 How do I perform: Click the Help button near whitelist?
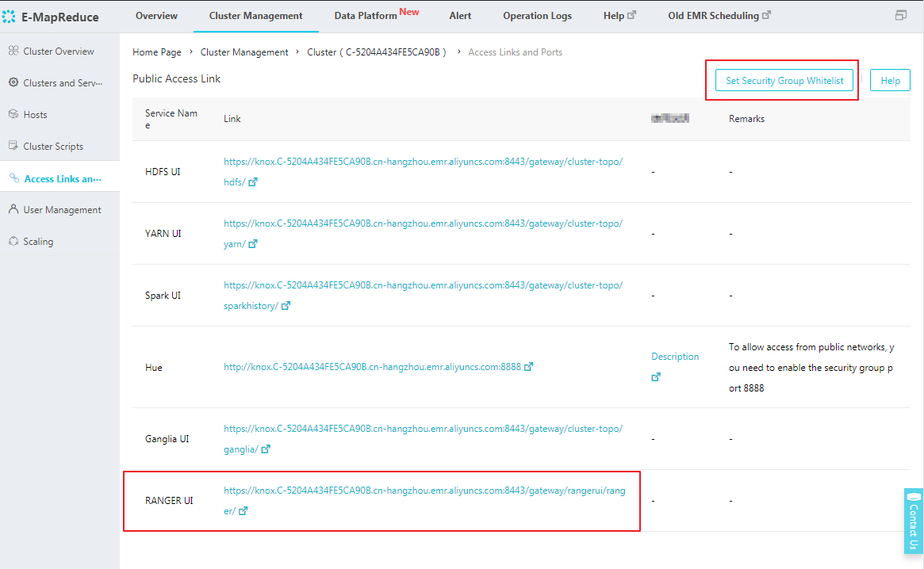click(890, 81)
